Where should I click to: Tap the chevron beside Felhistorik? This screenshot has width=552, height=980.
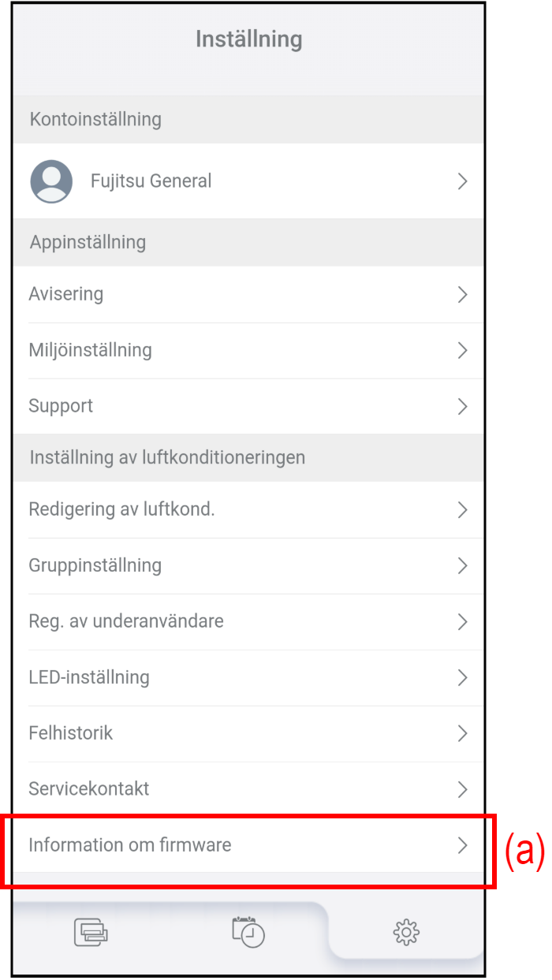tap(463, 734)
